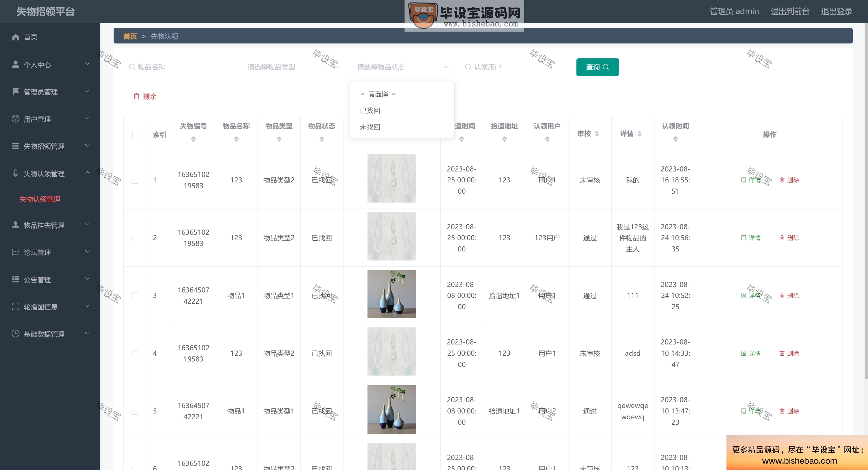The width and height of the screenshot is (868, 470).
Task: Check the checkbox for row 1
Action: point(135,180)
